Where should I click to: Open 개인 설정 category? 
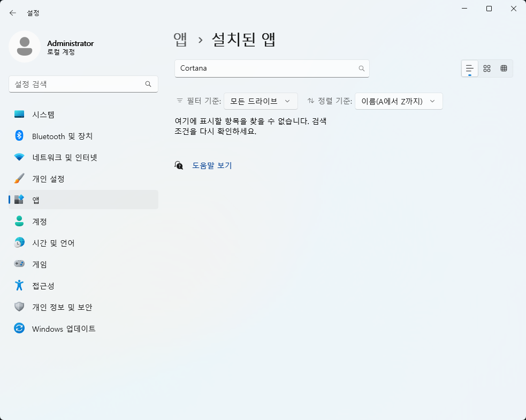pos(83,179)
